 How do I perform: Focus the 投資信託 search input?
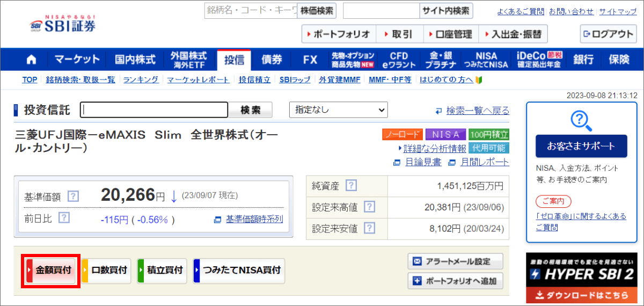click(x=155, y=110)
